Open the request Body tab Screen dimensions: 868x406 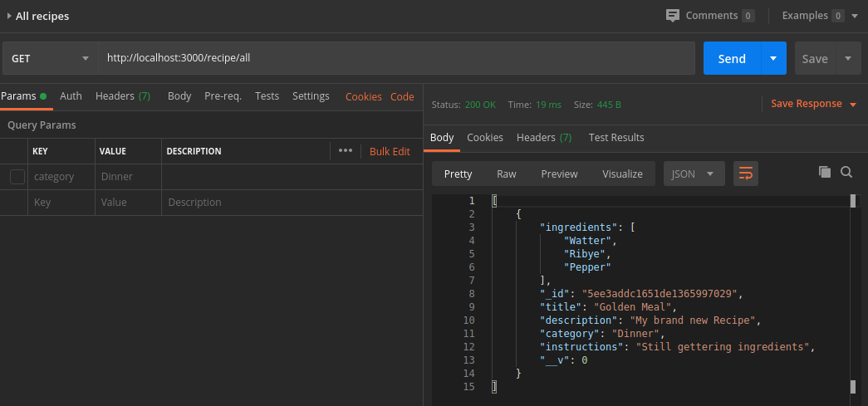pos(179,96)
